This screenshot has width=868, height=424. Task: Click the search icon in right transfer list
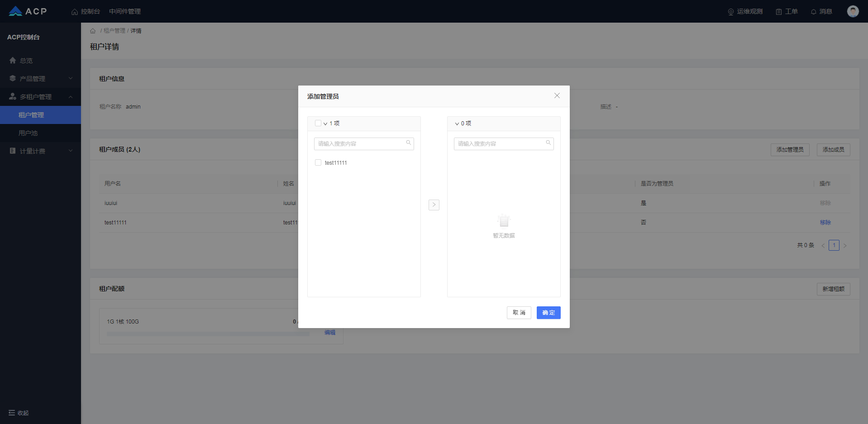[x=548, y=143]
